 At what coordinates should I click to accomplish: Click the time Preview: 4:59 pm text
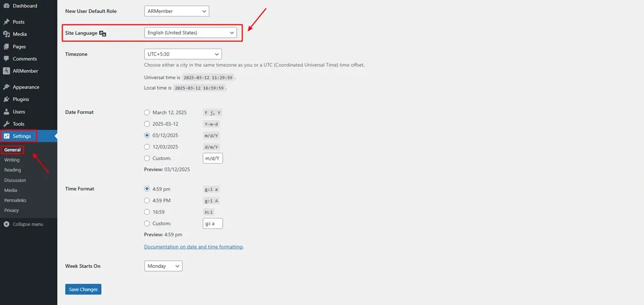(x=163, y=234)
